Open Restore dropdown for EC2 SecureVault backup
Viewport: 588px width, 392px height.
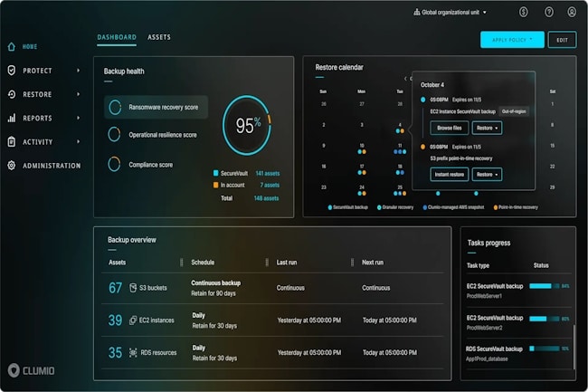487,128
